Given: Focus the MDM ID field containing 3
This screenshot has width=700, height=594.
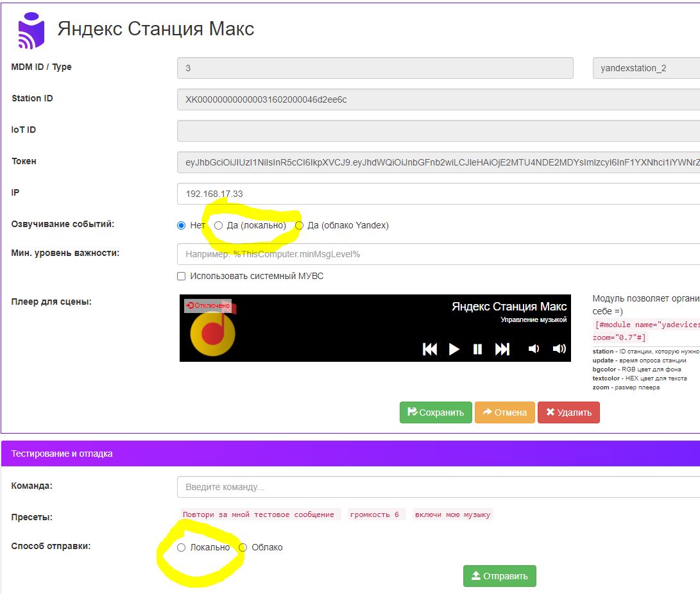Looking at the screenshot, I should tap(375, 68).
